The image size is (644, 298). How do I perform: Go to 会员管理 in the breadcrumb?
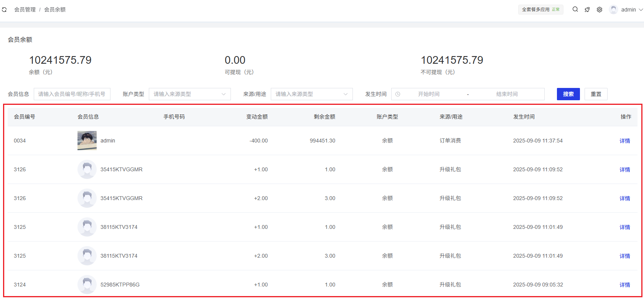[25, 10]
